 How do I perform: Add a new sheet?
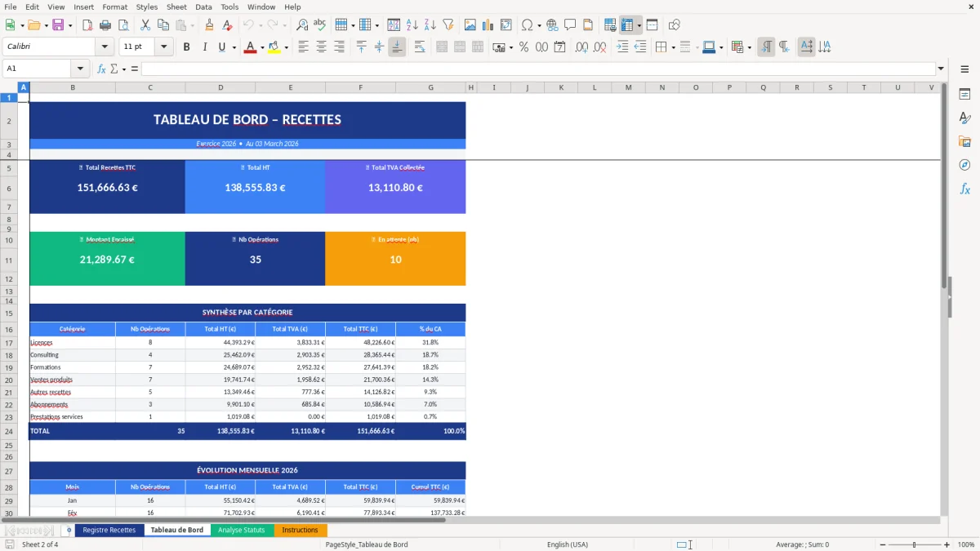(68, 530)
